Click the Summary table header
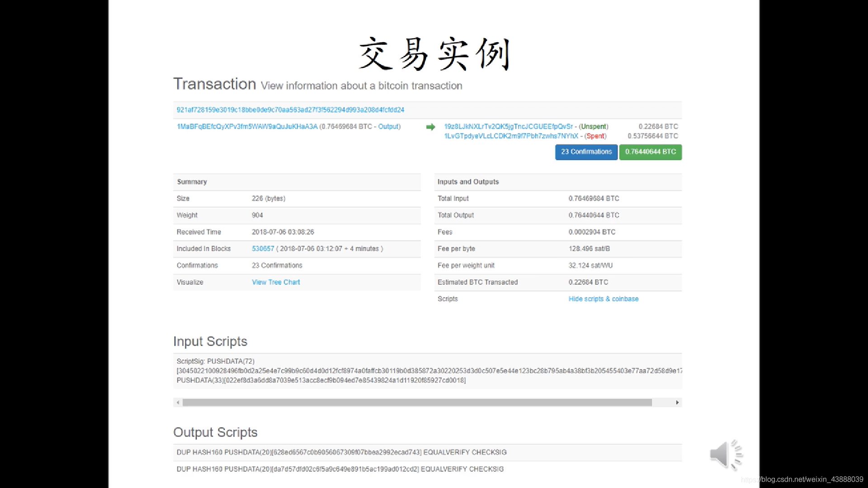Screen dimensions: 868x488 [x=297, y=182]
